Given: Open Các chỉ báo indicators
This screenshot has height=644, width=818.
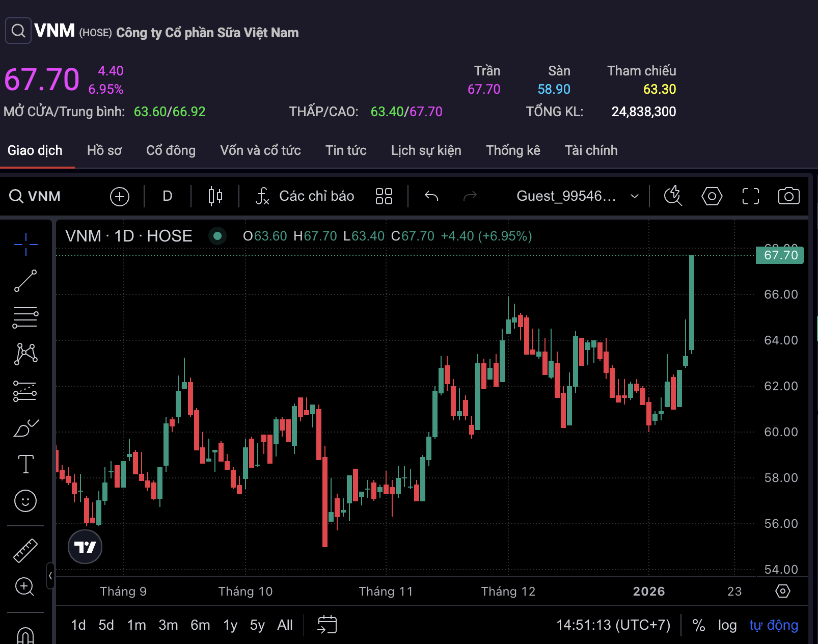Looking at the screenshot, I should coord(305,196).
